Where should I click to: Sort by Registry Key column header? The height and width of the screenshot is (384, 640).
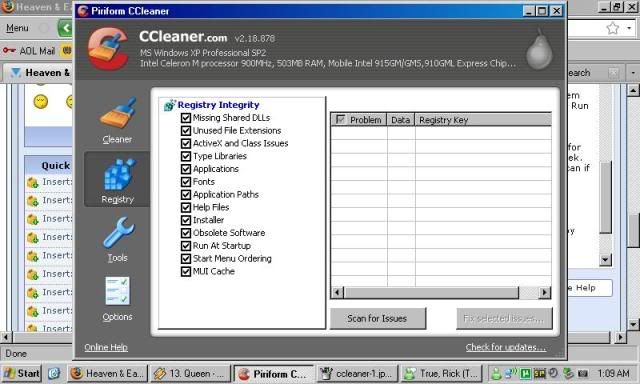pyautogui.click(x=483, y=120)
